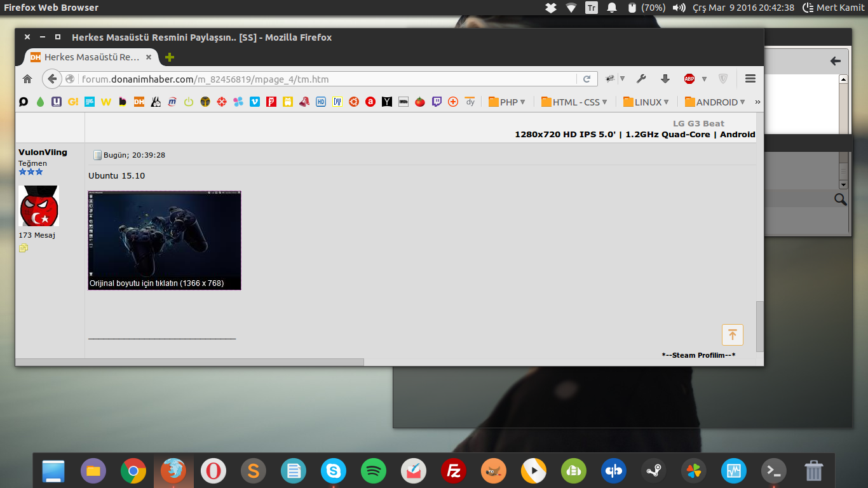Open the dropdown beside the spider toolbar icon

point(622,79)
